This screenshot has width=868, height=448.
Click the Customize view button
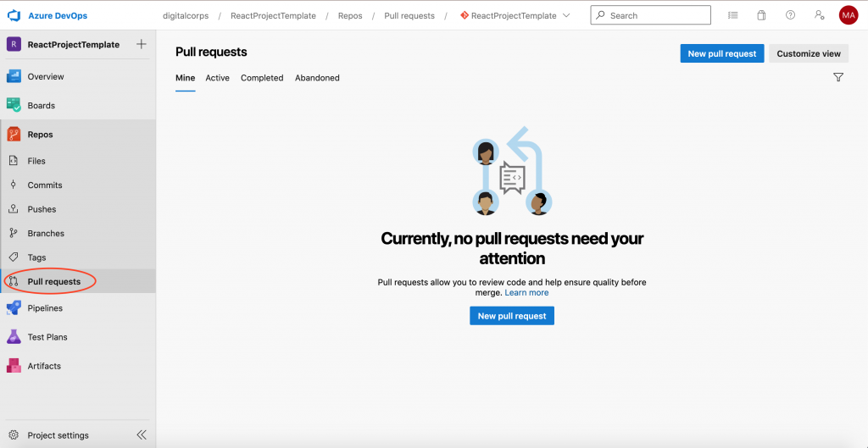tap(809, 53)
